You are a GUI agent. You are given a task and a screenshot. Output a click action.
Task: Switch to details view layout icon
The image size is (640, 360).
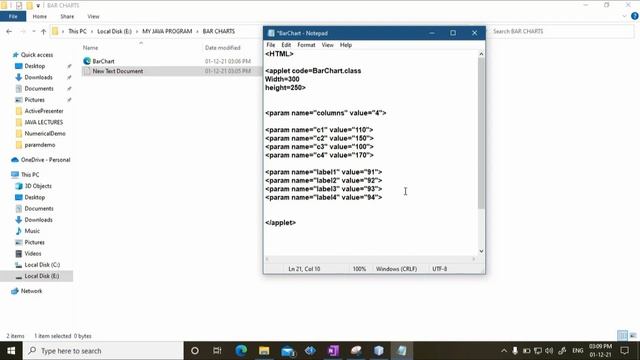[622, 336]
